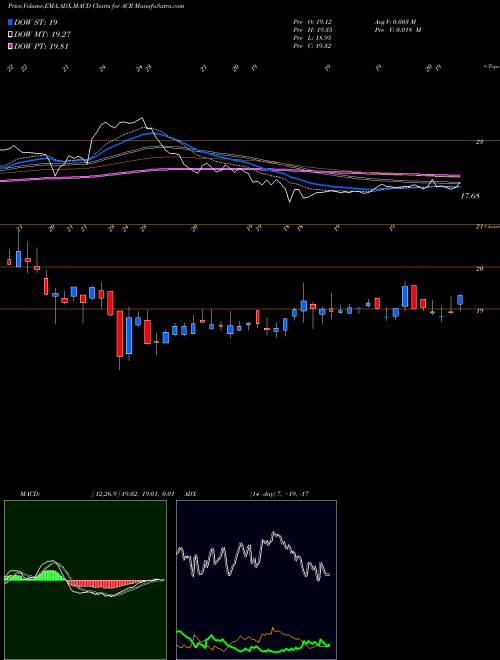The image size is (500, 660).
Task: Click the 'Avg V: 0.003 M' volume text
Action: click(397, 22)
